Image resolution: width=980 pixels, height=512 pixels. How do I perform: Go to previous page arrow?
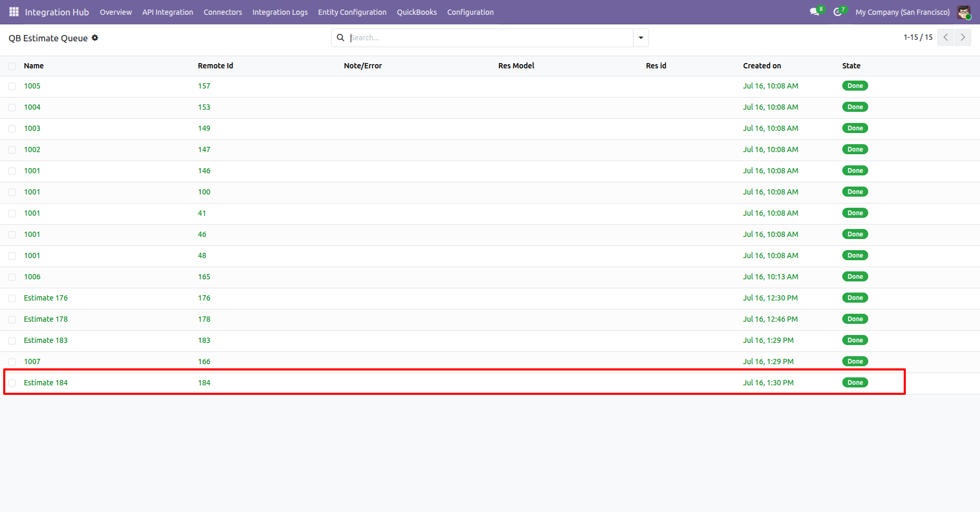[x=946, y=37]
